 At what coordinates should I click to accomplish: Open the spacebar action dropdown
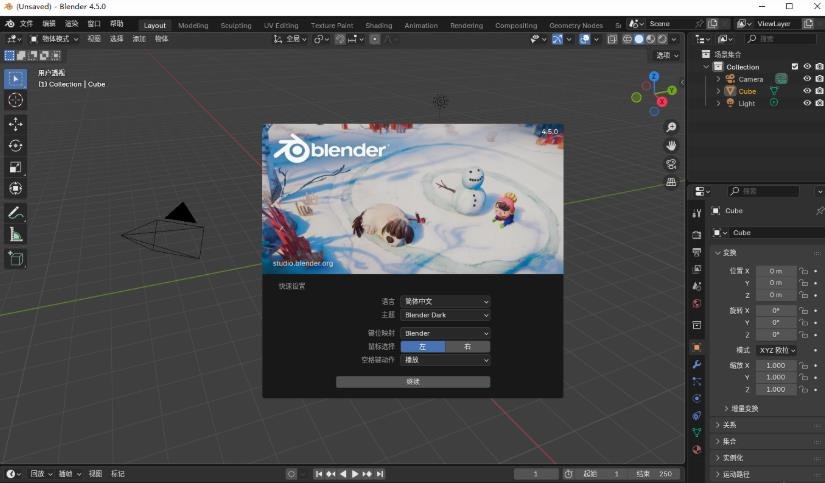[x=446, y=360]
